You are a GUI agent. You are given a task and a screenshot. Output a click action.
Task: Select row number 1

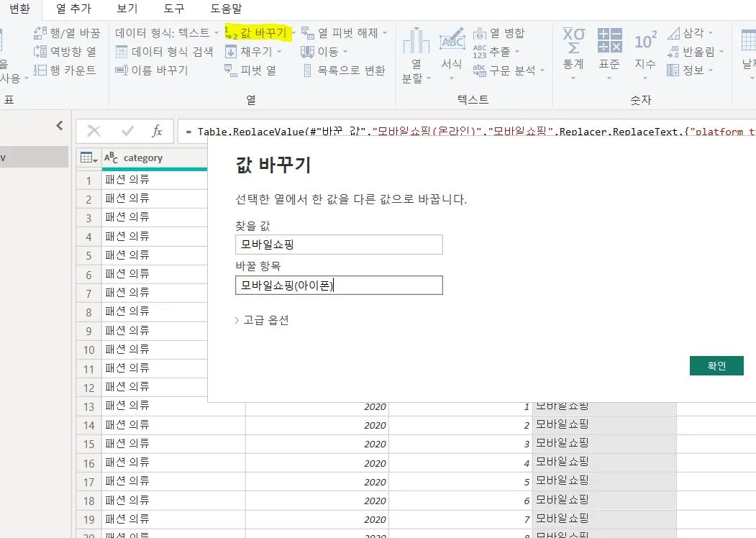pos(88,181)
